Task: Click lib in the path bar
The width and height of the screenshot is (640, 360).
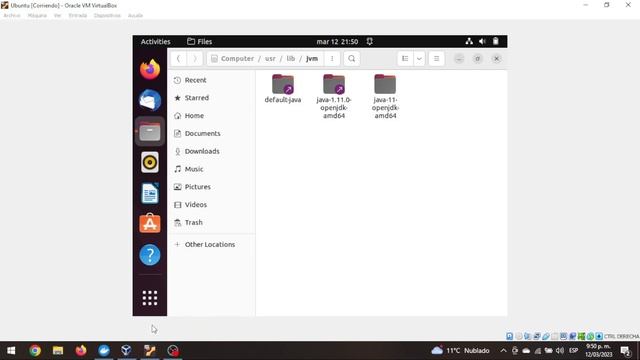Action: (x=291, y=59)
